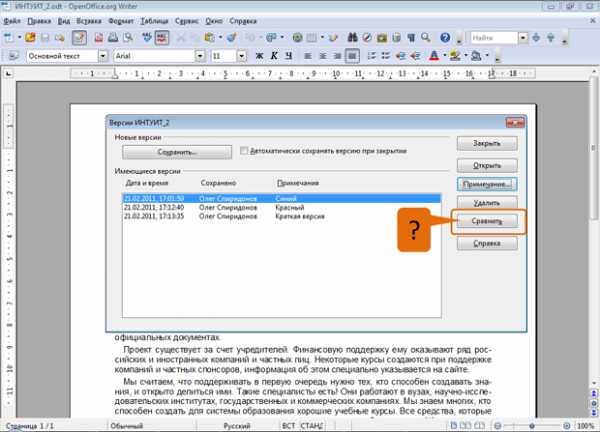Open the Формат menu

tap(121, 21)
